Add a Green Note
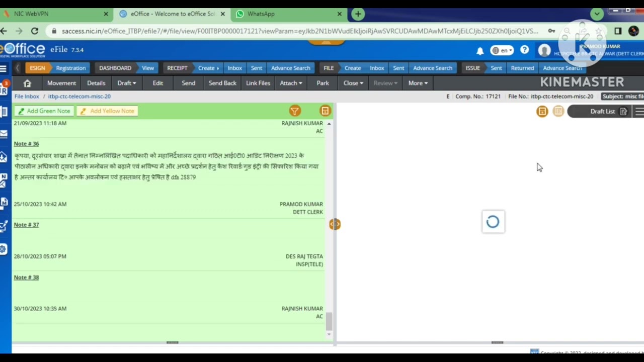 tap(44, 111)
